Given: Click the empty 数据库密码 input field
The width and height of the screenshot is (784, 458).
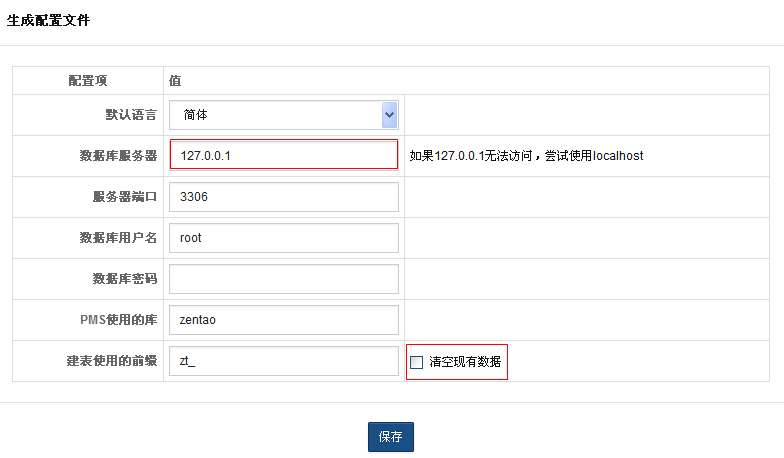Looking at the screenshot, I should (x=284, y=279).
